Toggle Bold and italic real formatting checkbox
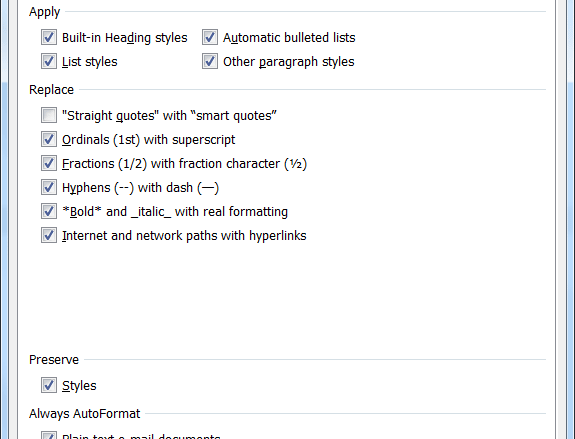575x439 pixels. click(49, 211)
